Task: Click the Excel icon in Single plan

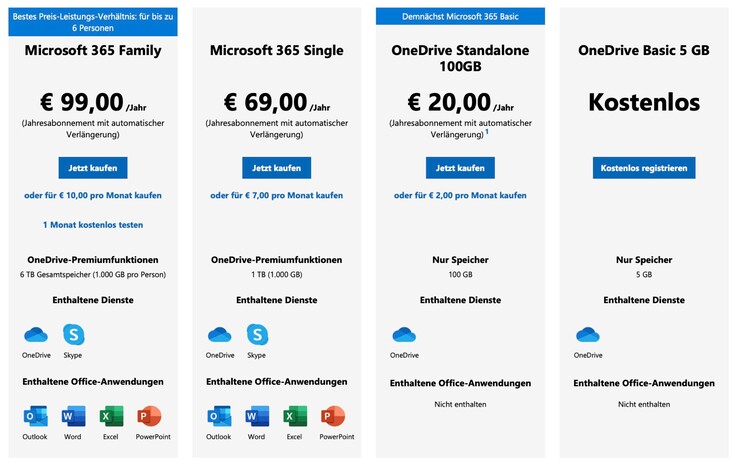Action: point(294,416)
